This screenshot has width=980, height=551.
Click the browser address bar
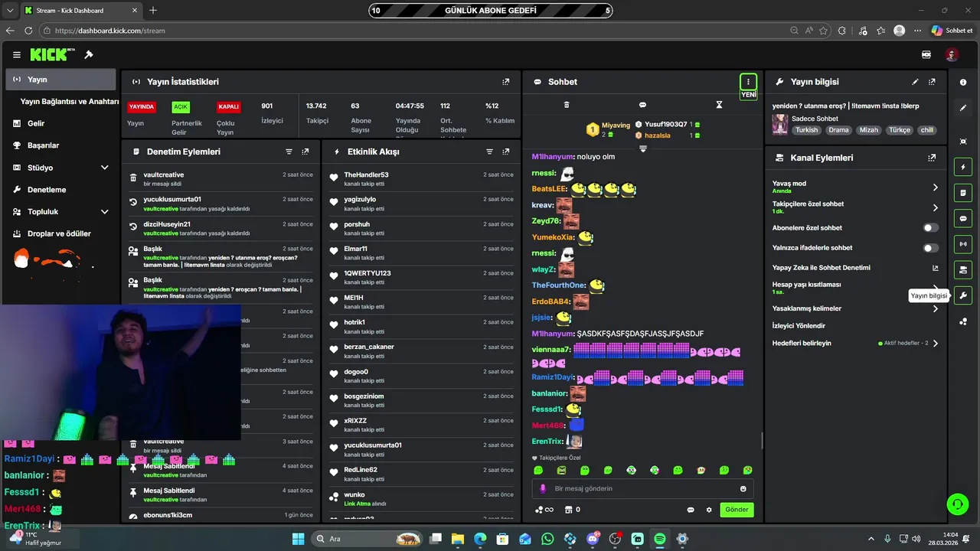[x=417, y=31]
